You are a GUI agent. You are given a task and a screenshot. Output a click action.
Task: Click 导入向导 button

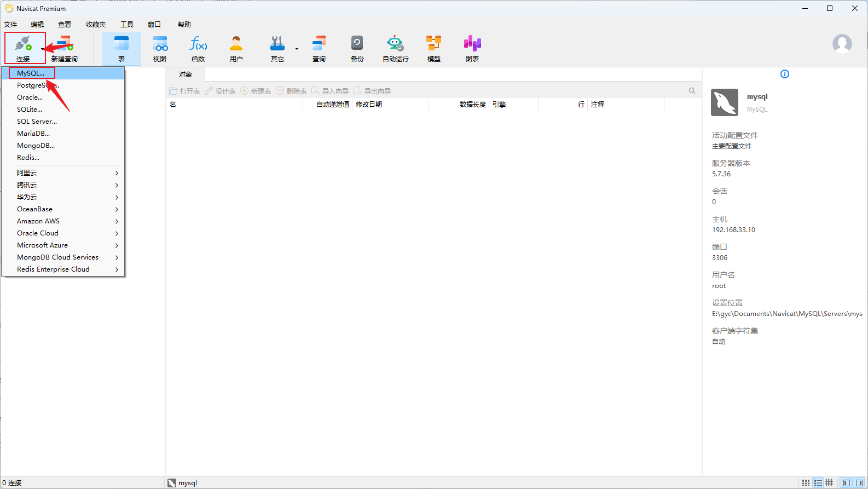click(x=330, y=91)
